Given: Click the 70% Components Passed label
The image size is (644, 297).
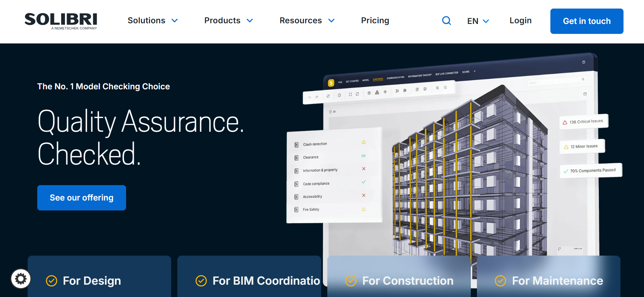Looking at the screenshot, I should [591, 170].
